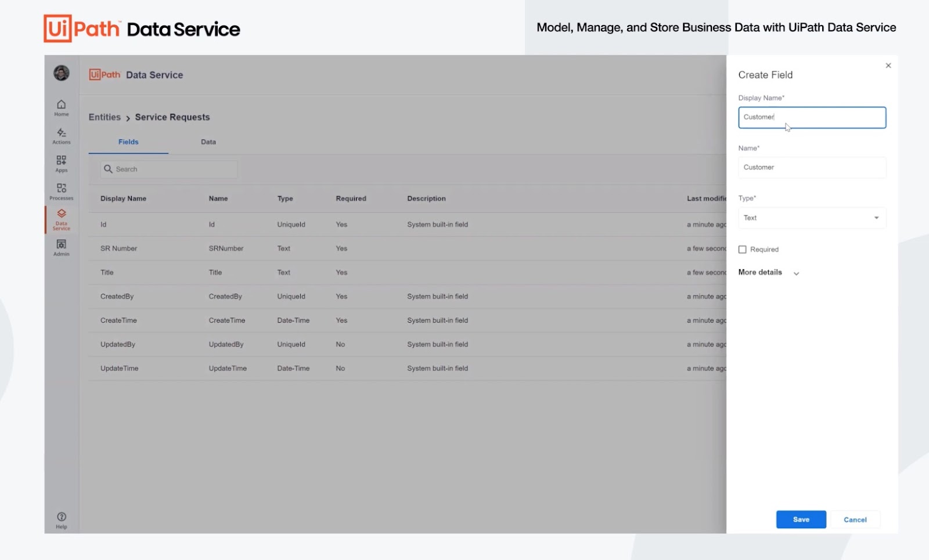Sort by Display Name column header

click(123, 198)
